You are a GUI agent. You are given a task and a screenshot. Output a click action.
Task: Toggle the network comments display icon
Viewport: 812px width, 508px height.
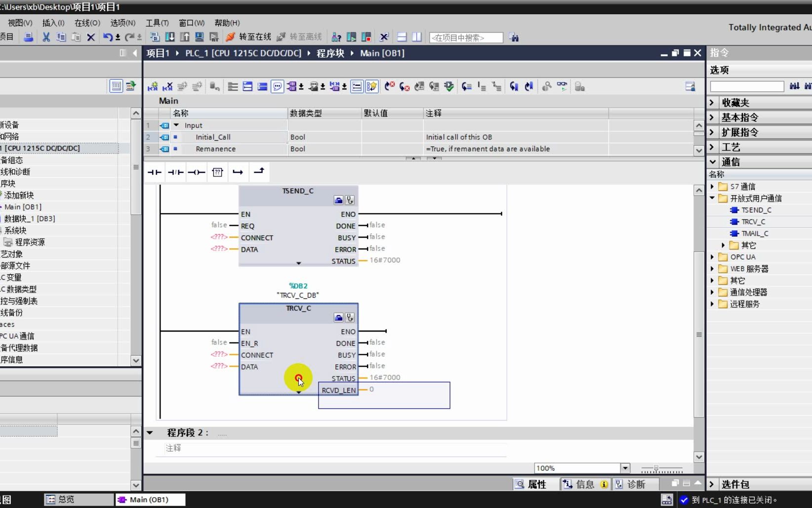[357, 86]
